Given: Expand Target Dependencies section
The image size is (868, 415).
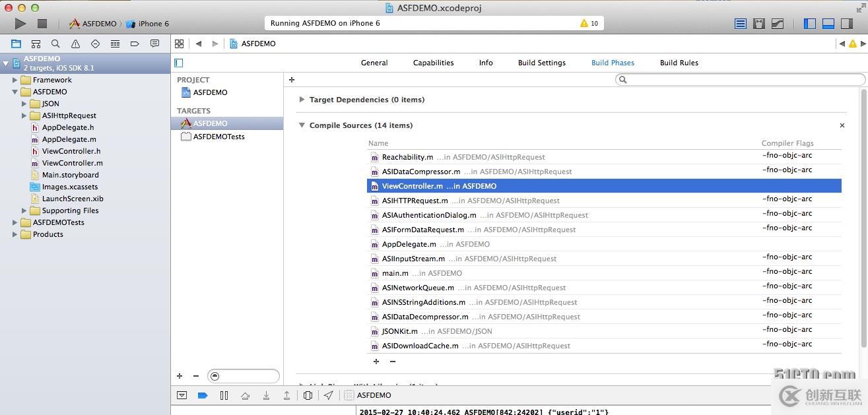Looking at the screenshot, I should click(302, 100).
